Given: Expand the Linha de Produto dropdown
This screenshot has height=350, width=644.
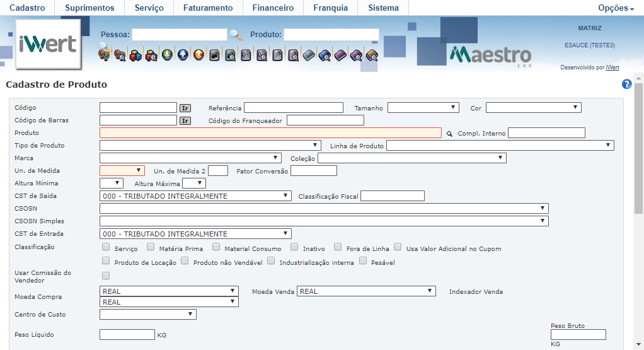Looking at the screenshot, I should (x=500, y=146).
